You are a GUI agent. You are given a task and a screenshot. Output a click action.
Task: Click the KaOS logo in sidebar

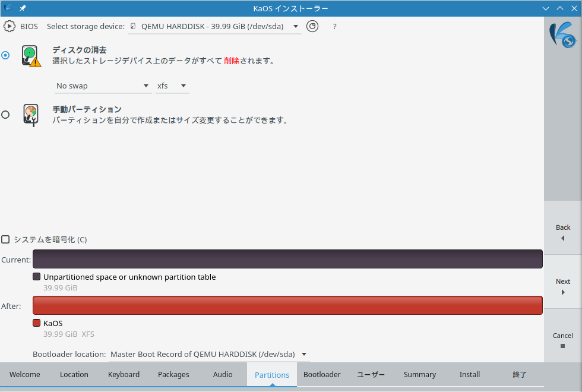coord(563,35)
